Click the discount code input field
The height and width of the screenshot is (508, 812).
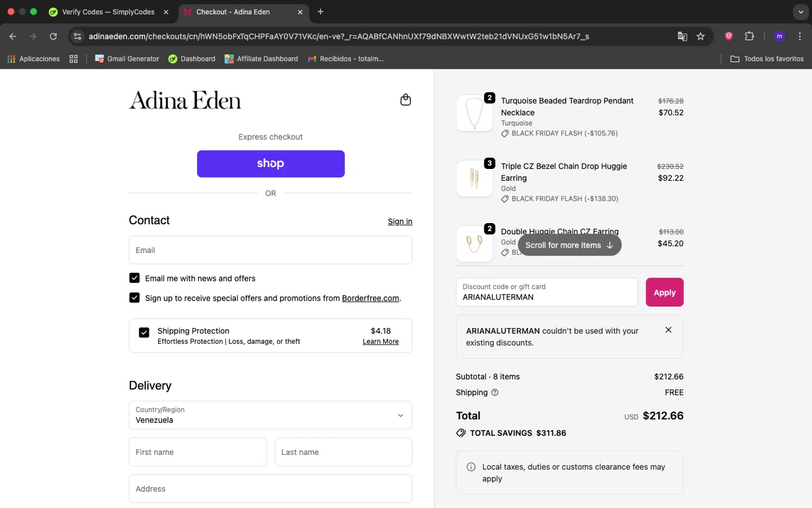pos(547,292)
